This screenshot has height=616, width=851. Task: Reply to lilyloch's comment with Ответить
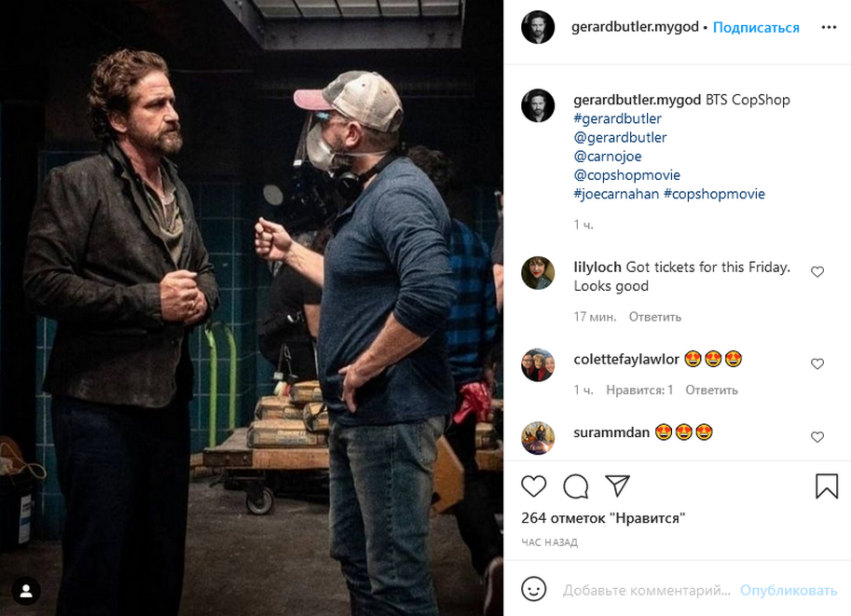654,317
